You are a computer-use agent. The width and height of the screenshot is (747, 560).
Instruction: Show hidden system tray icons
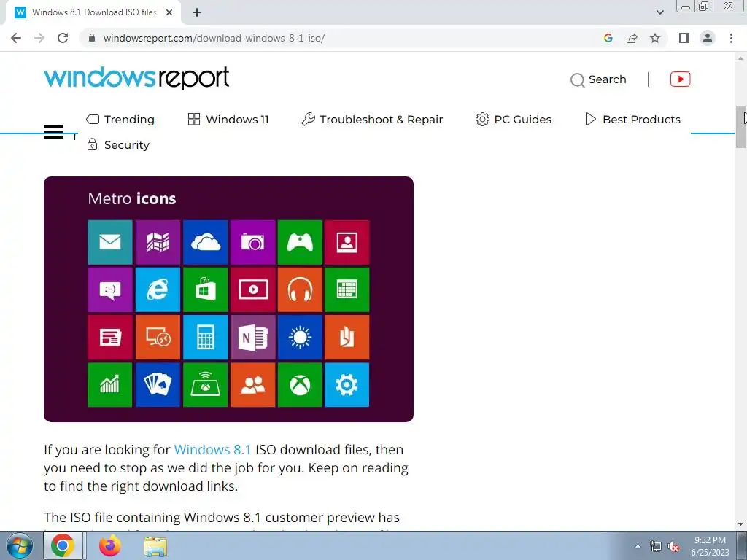(x=638, y=546)
